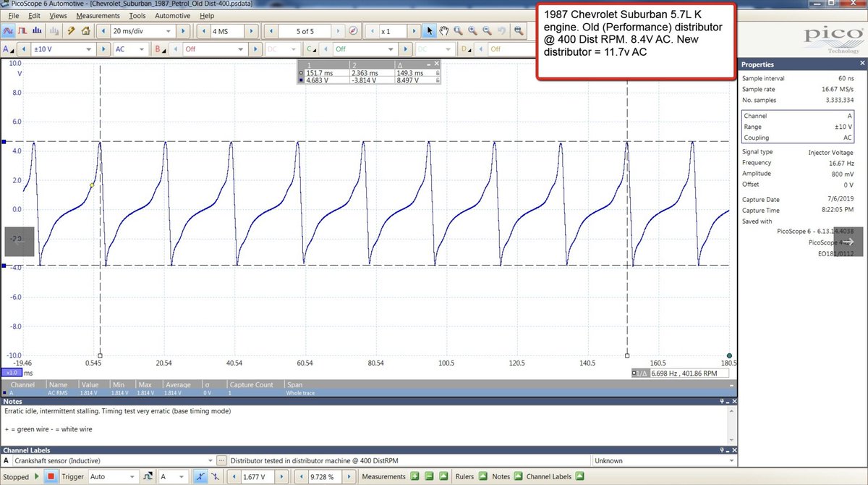Viewport: 868px width, 485px height.
Task: Choose the hand pan tool
Action: point(444,31)
